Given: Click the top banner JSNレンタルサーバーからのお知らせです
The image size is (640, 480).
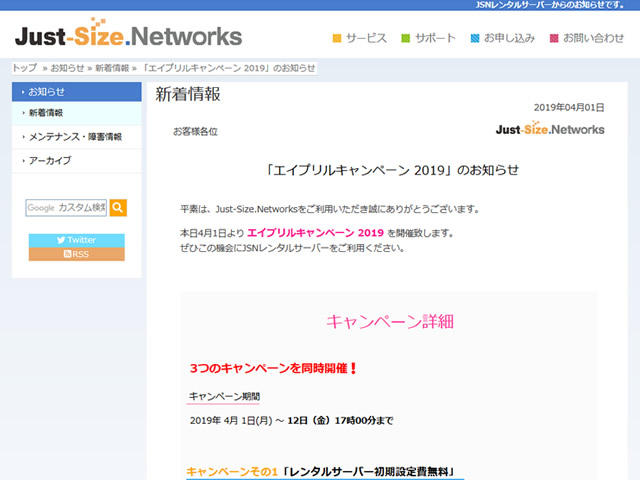Looking at the screenshot, I should 550,5.
